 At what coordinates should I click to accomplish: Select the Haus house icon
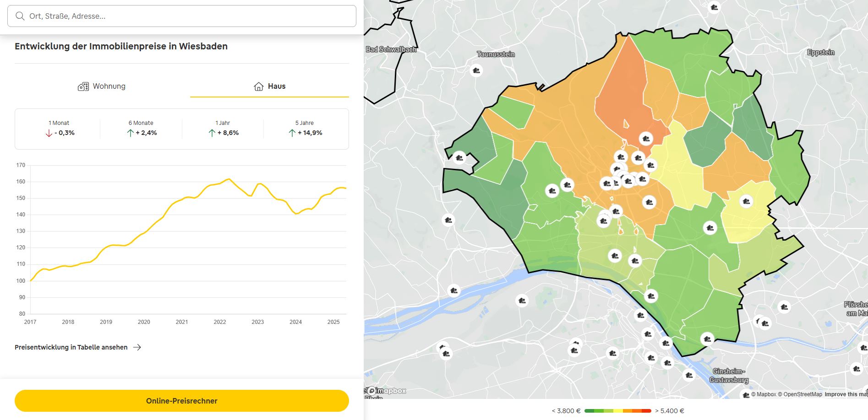coord(257,86)
